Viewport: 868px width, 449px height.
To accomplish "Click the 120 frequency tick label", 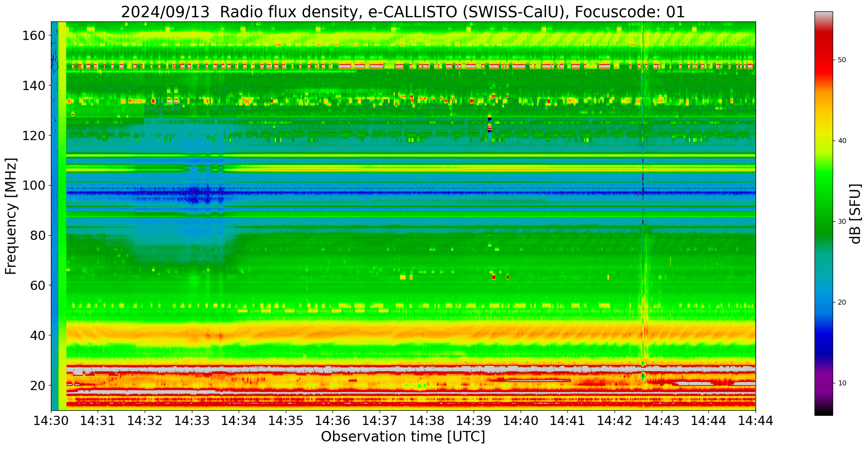I will (34, 135).
